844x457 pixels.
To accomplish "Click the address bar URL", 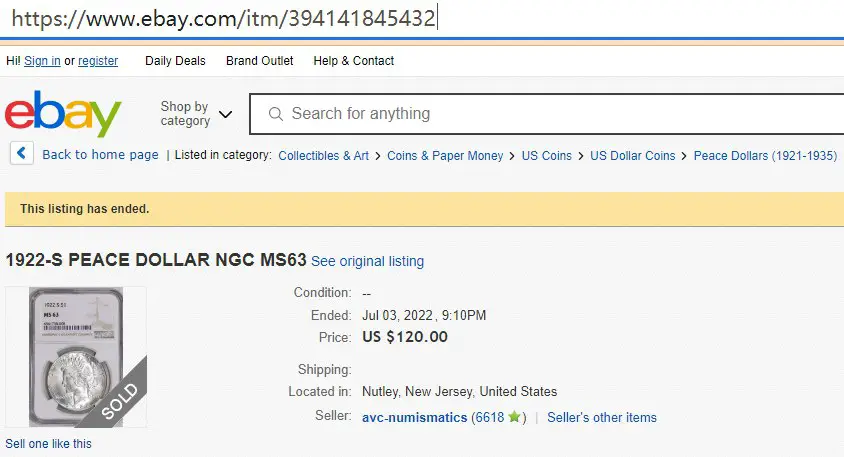I will click(x=223, y=18).
